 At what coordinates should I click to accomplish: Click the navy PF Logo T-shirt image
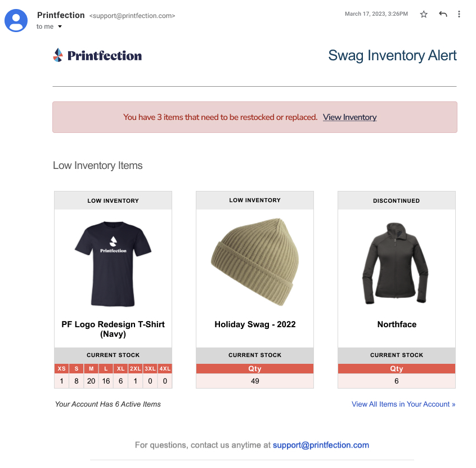click(x=113, y=264)
